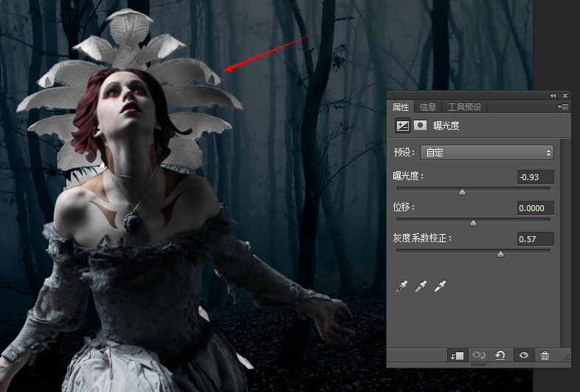Click the 曝光度 slider handle
This screenshot has width=580, height=392.
tap(463, 192)
